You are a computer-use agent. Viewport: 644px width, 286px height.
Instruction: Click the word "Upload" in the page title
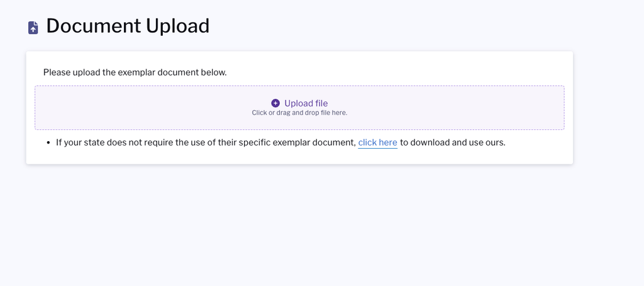point(178,26)
